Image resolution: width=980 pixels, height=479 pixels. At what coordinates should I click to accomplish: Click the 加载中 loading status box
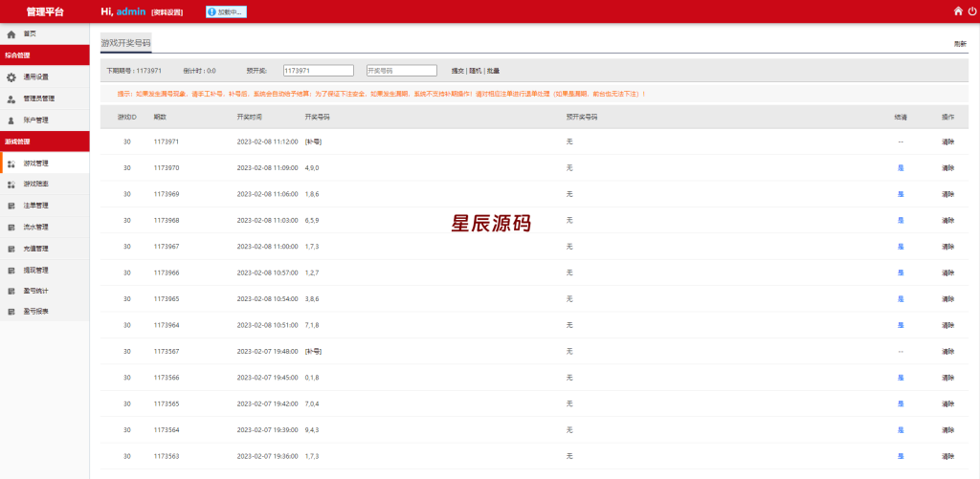point(226,11)
